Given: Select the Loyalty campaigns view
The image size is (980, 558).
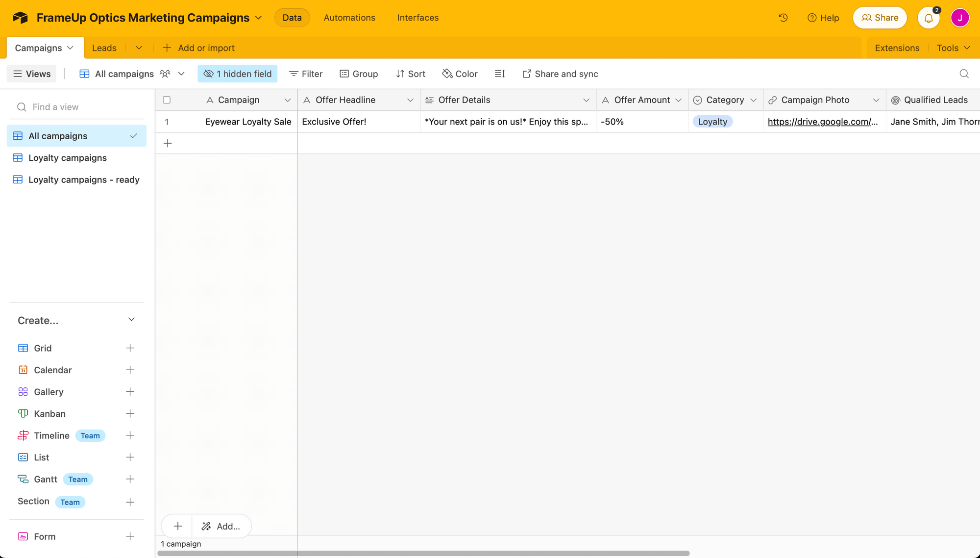Looking at the screenshot, I should [x=68, y=157].
